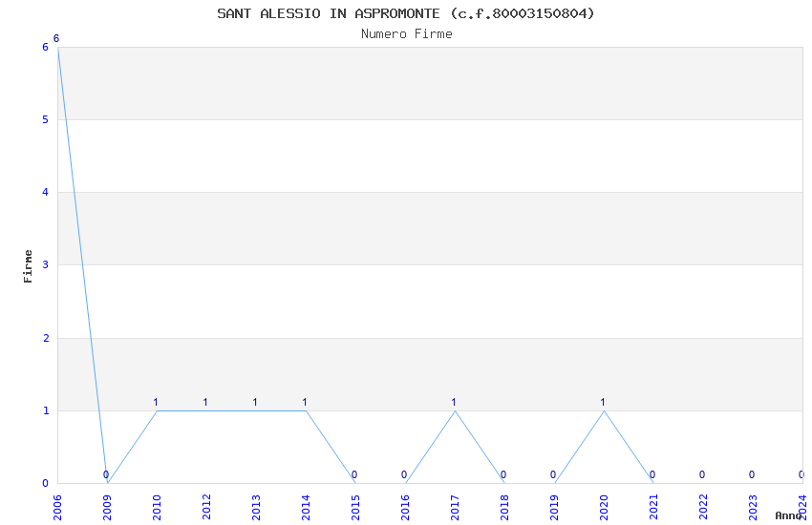Viewport: 812px width, 525px height.
Task: Click the data value 1 above 2017
Action: (454, 403)
